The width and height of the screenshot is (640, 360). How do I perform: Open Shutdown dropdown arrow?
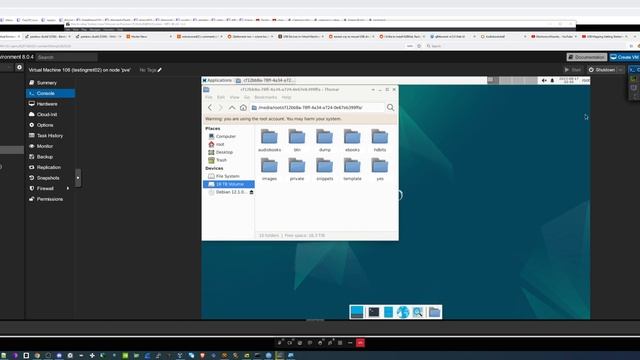(x=620, y=70)
